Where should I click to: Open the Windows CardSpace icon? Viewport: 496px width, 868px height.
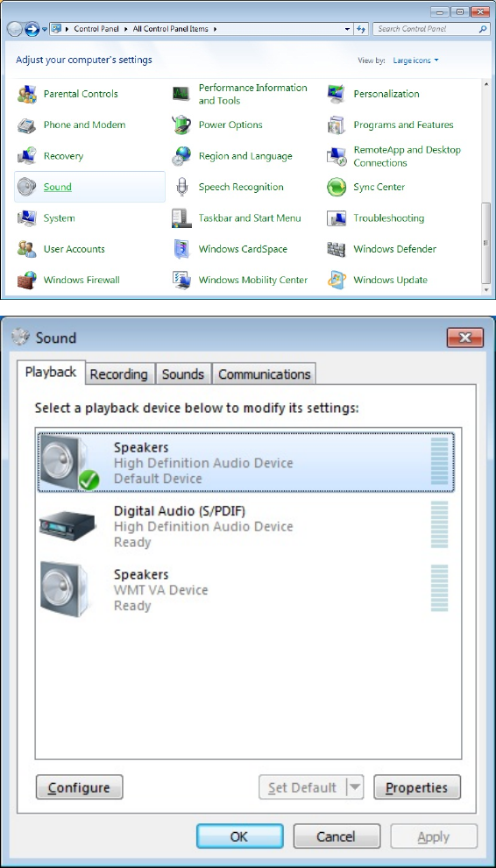(181, 249)
